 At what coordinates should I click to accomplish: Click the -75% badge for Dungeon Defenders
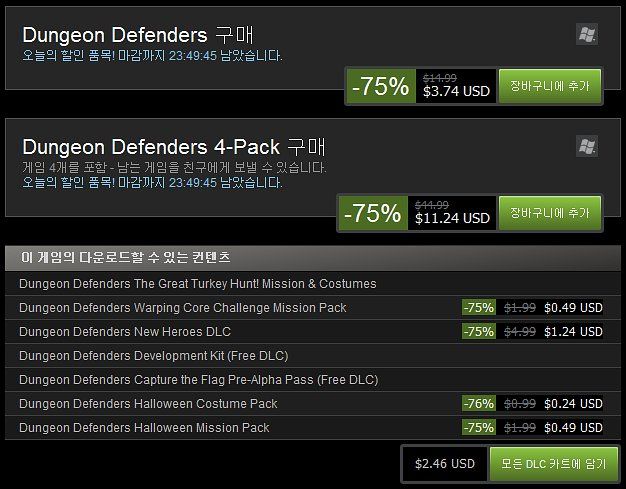[381, 86]
